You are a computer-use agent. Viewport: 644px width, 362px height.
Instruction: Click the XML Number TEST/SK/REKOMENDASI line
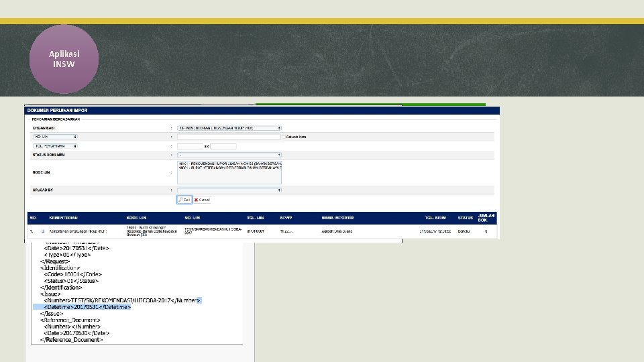click(x=122, y=300)
